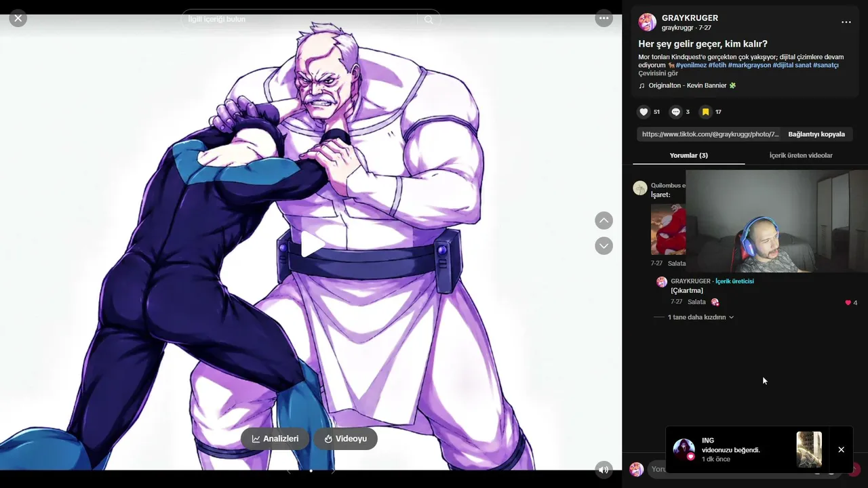Open the three-dot menu over the image
The width and height of the screenshot is (868, 488).
click(604, 18)
